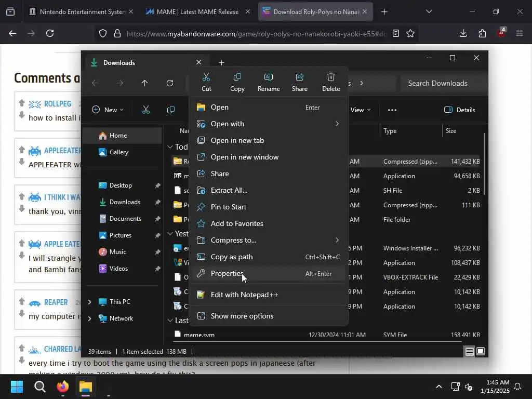Select Extract All... entry
Viewport: 532px width, 399px height.
pyautogui.click(x=269, y=190)
